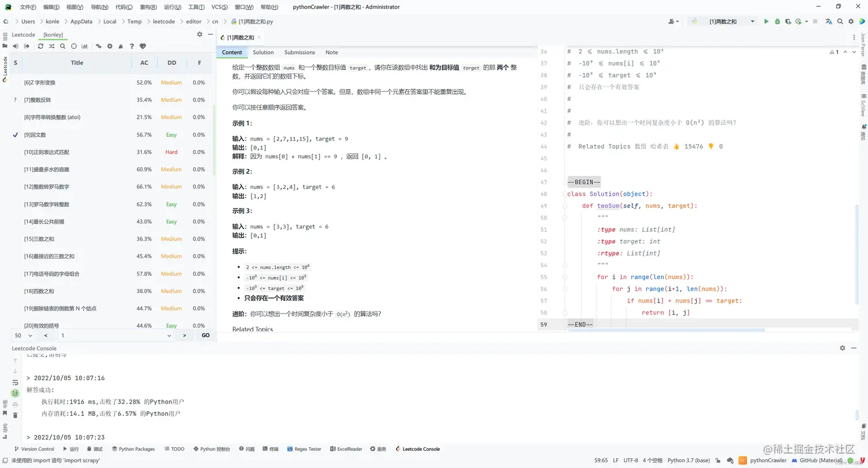Change LF line separator in status bar
The height and width of the screenshot is (468, 868).
click(615, 460)
